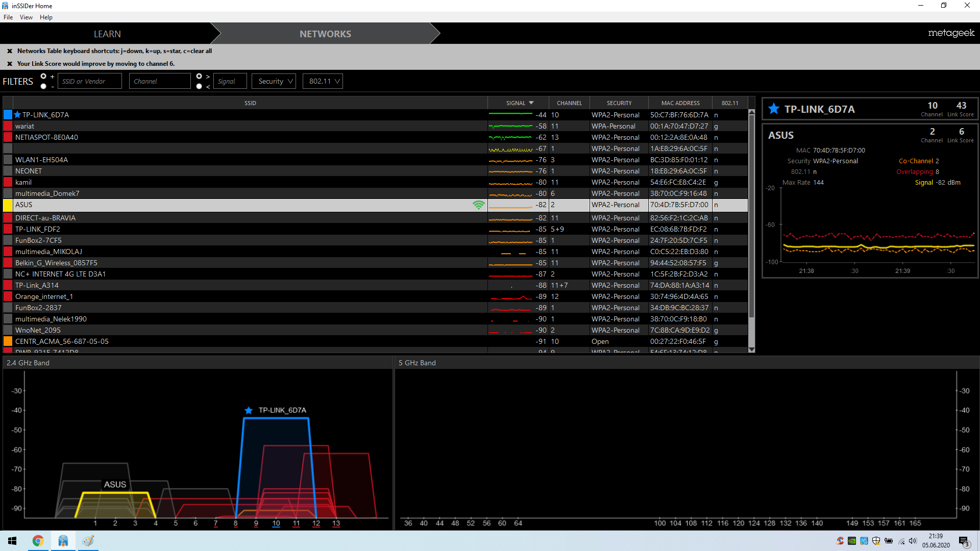Select the greater-than signal filter radio
Screen dimensions: 980x551
pos(199,77)
